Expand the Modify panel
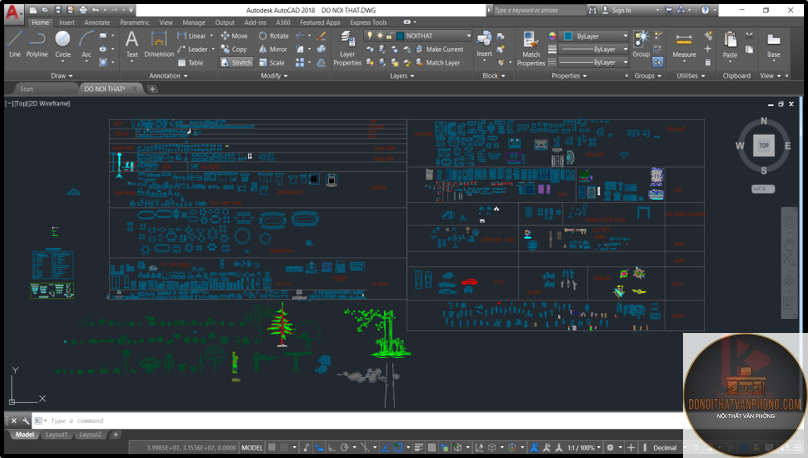Image resolution: width=808 pixels, height=458 pixels. point(274,76)
